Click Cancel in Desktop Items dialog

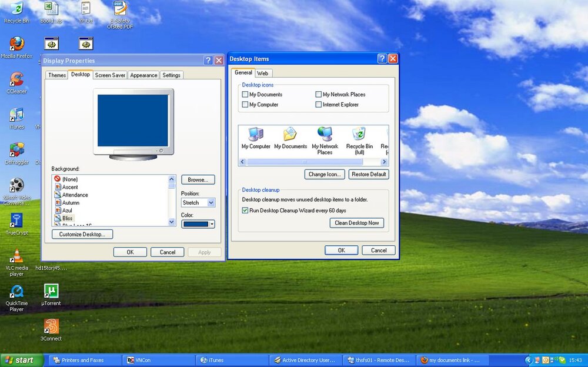pos(378,251)
